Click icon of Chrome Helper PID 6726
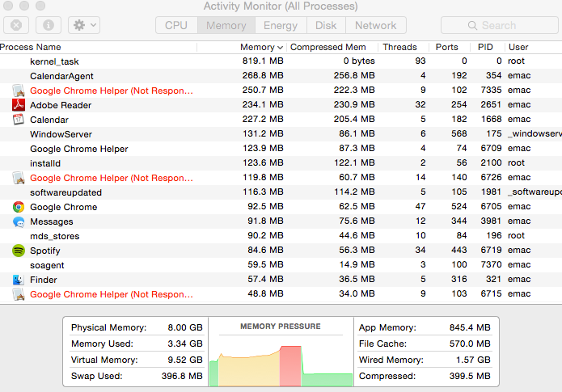Image resolution: width=562 pixels, height=392 pixels. tap(19, 178)
